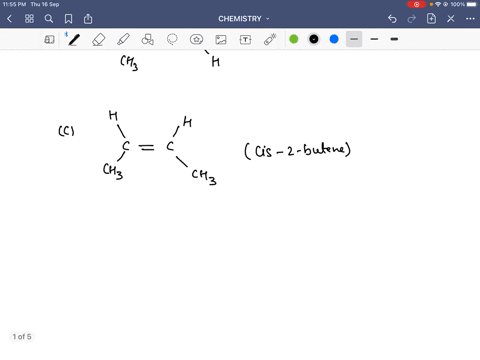480x360 pixels.
Task: Select the thickest stroke width
Action: click(x=394, y=39)
